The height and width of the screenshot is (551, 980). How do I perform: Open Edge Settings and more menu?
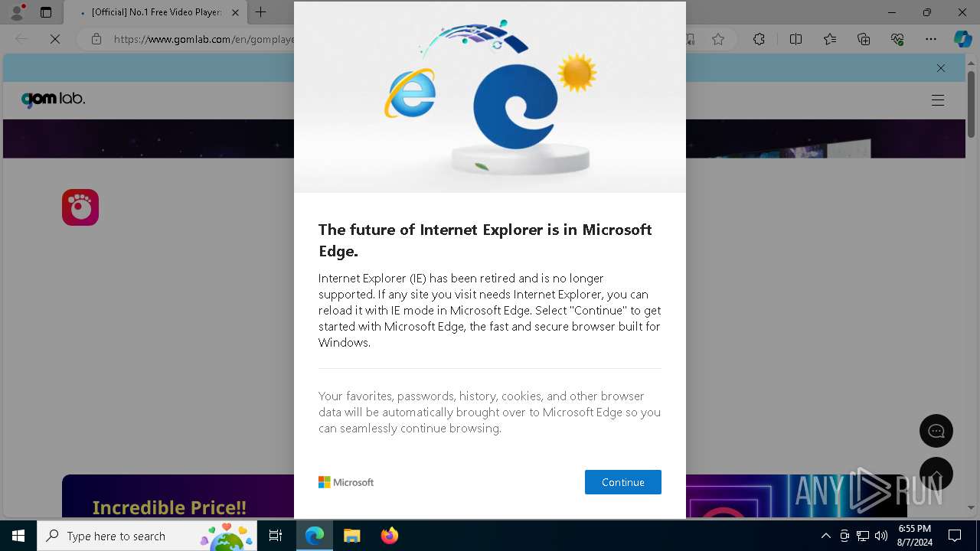tap(931, 39)
